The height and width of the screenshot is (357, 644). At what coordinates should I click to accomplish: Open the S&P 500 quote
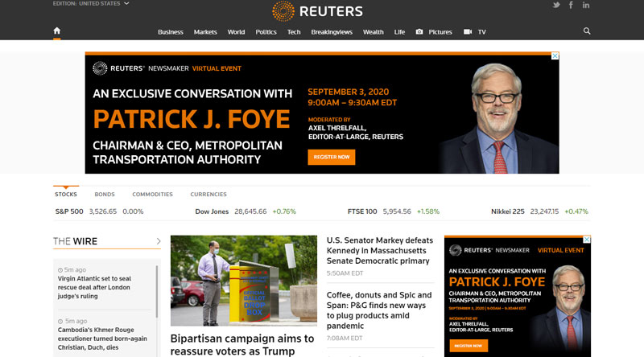69,211
